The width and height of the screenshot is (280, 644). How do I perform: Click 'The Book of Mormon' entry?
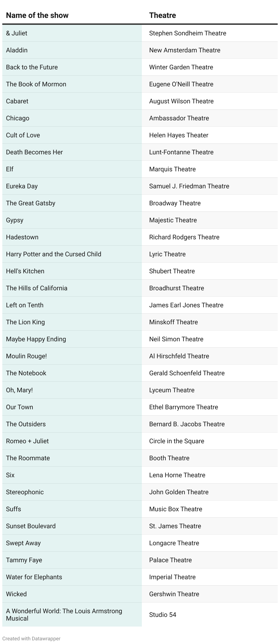coord(36,84)
